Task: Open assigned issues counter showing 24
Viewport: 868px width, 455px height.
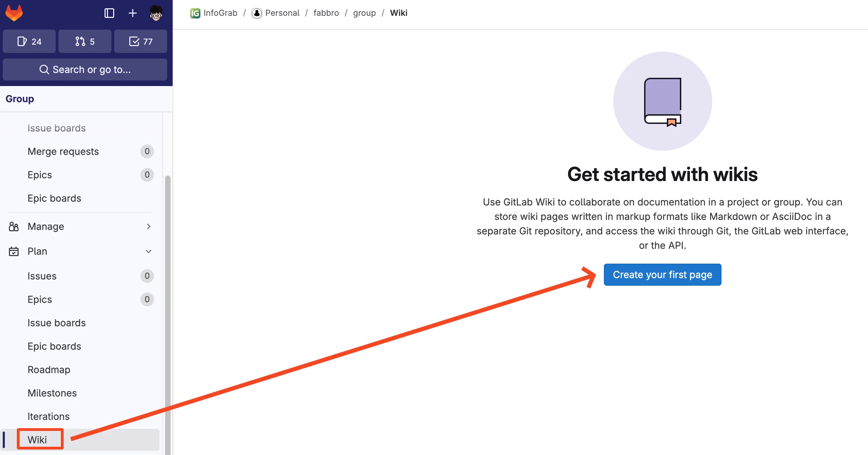Action: tap(29, 41)
